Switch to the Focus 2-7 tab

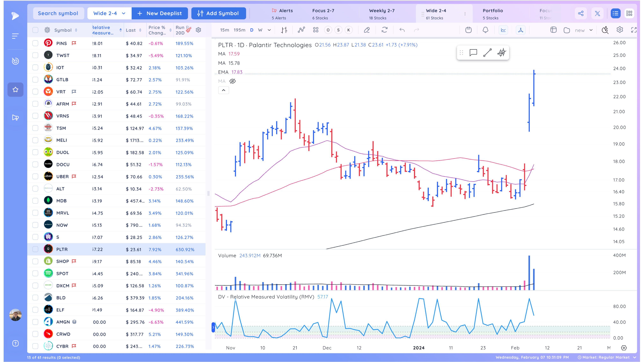point(323,14)
